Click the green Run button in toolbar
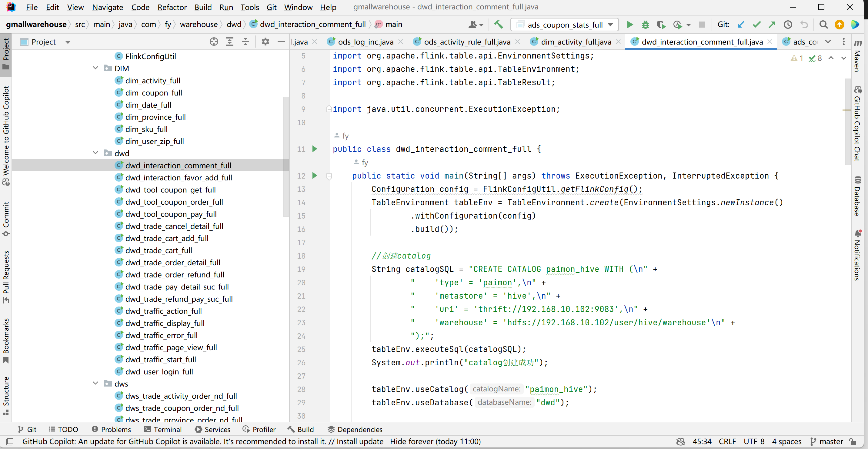Viewport: 868px width, 449px height. click(629, 25)
